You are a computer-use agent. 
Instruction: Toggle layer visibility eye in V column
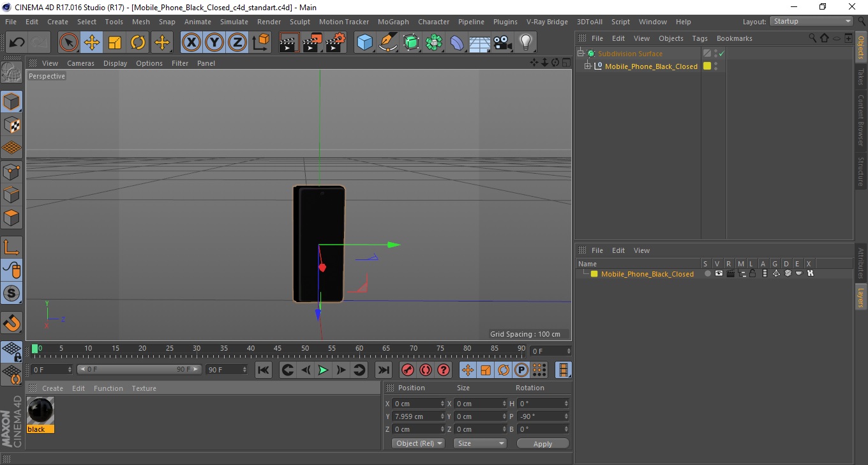[x=719, y=273]
